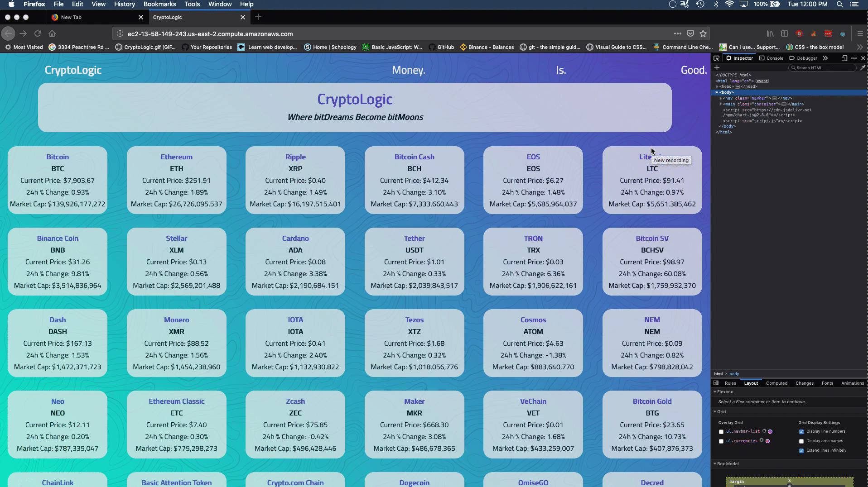Highlight ul.currencies element with target icon
Screen dimensions: 868x487
[x=762, y=440]
